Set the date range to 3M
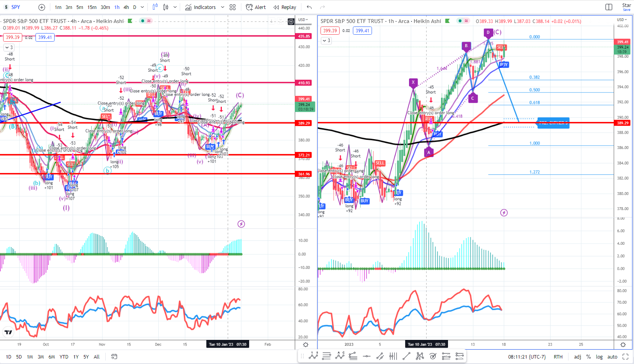Screen dimensions: 634x364 (x=41, y=357)
